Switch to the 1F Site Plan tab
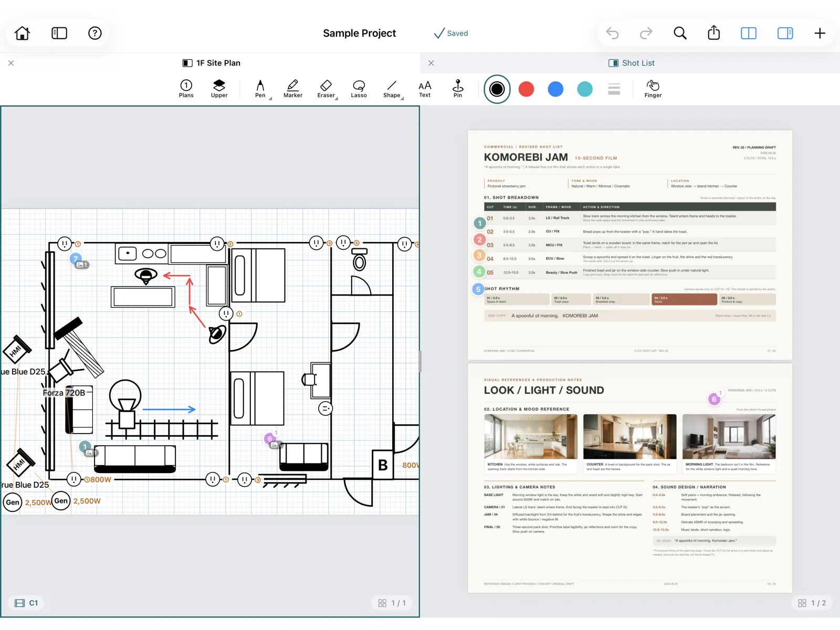The height and width of the screenshot is (630, 840). click(211, 63)
